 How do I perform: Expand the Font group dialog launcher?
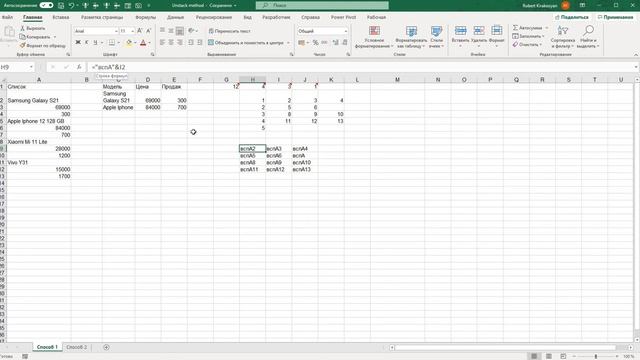(x=152, y=54)
